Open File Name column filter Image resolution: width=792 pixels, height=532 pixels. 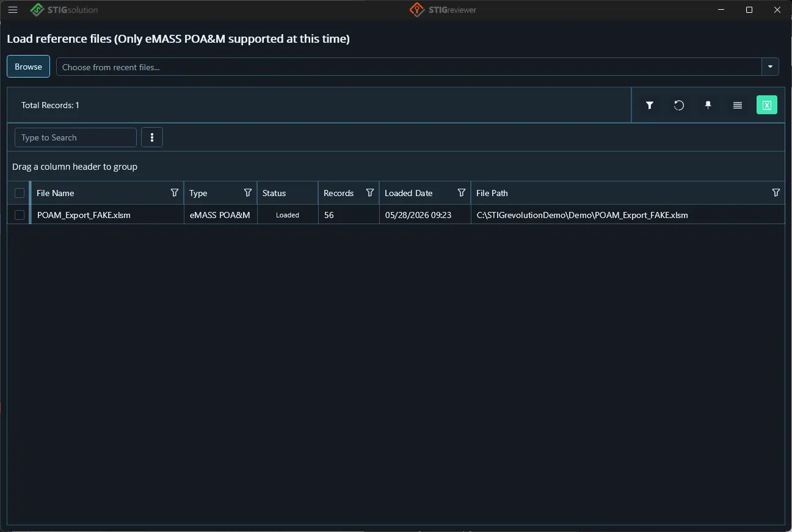(175, 192)
